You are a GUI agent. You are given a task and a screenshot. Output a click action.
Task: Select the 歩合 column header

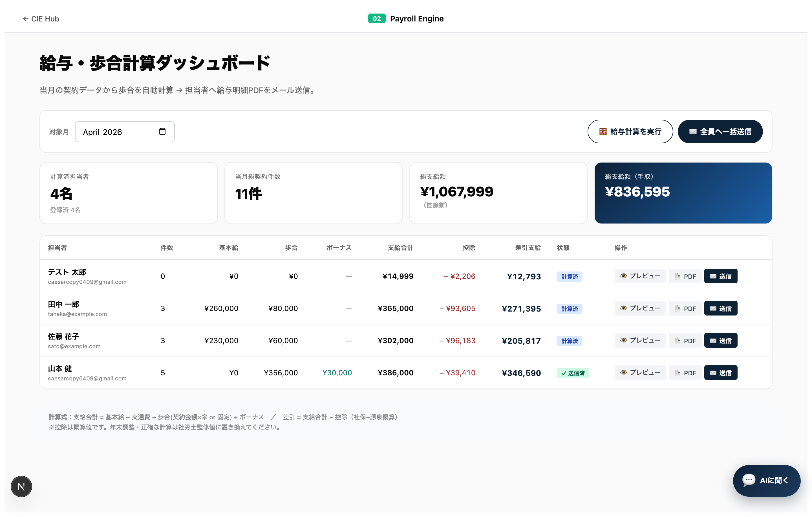(x=291, y=248)
